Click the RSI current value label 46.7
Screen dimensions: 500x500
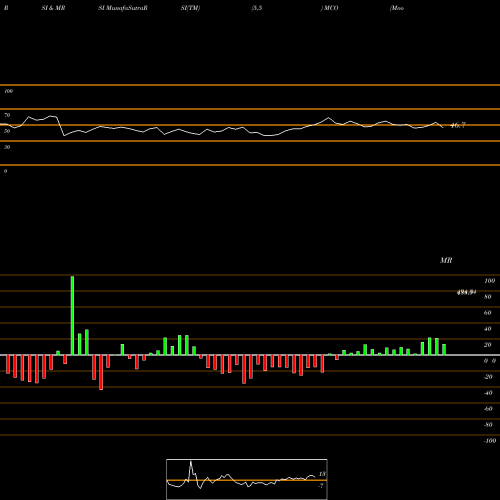click(x=458, y=125)
